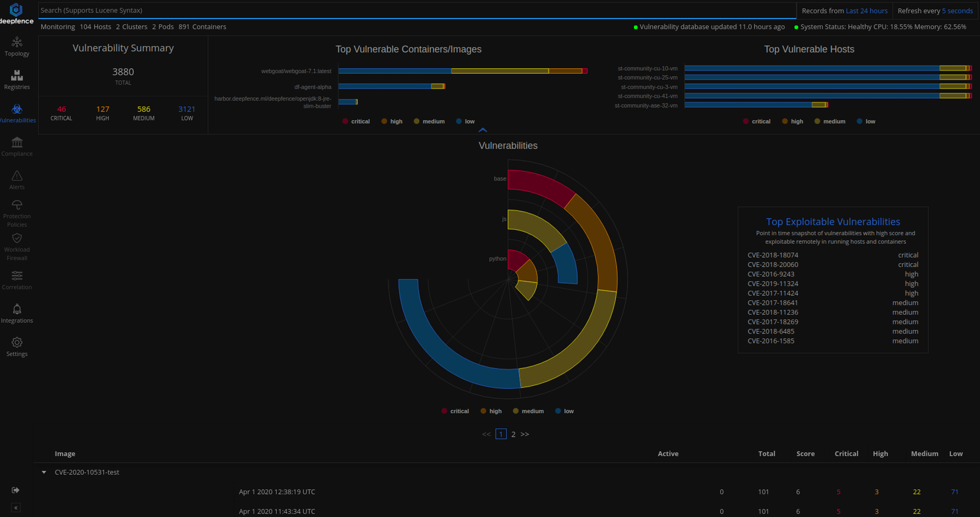Viewport: 980px width, 517px height.
Task: Open the Registries sidebar icon
Action: [x=17, y=76]
